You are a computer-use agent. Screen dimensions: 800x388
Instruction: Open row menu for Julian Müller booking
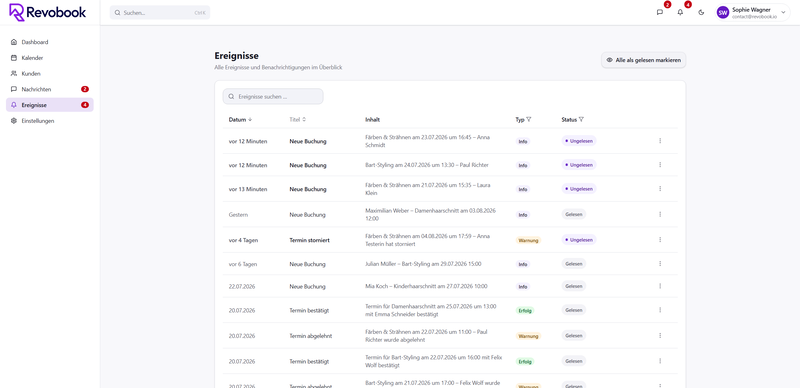pyautogui.click(x=660, y=263)
